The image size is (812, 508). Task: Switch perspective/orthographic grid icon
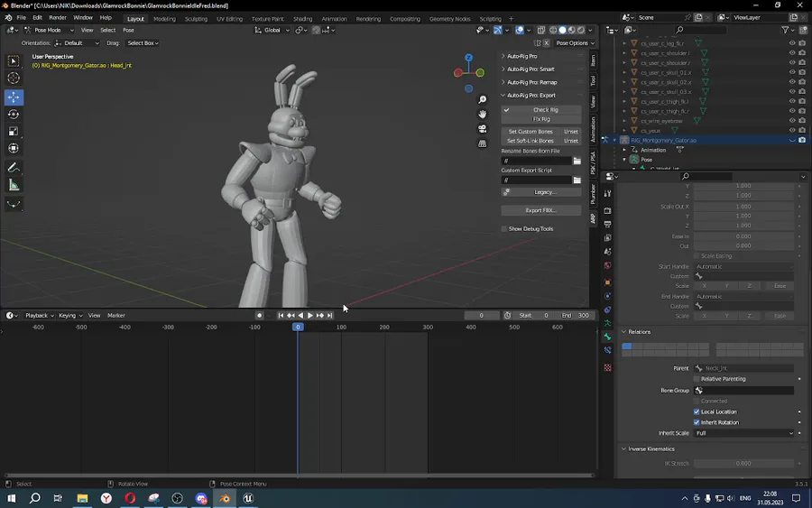[x=482, y=143]
